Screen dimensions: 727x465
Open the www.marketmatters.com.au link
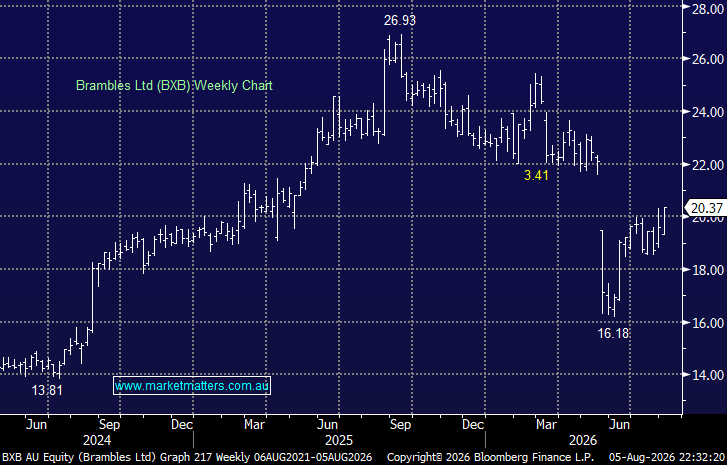pos(192,386)
